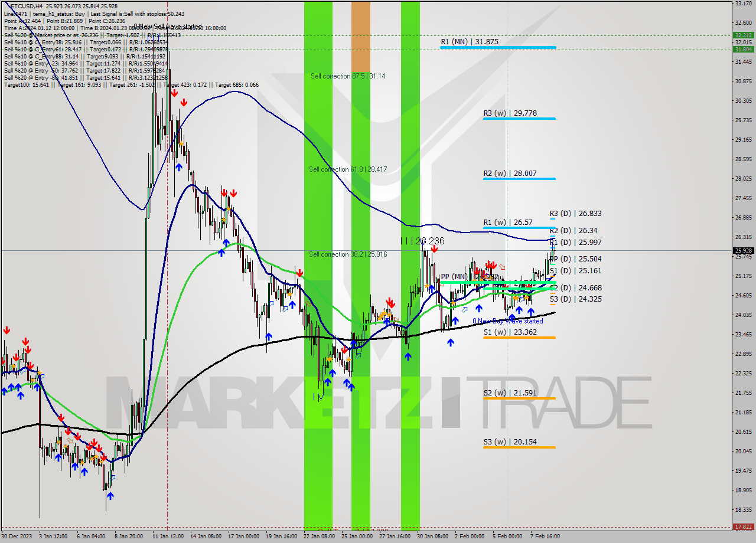Click the 18.335 price axis value
This screenshot has width=756, height=543.
point(743,509)
